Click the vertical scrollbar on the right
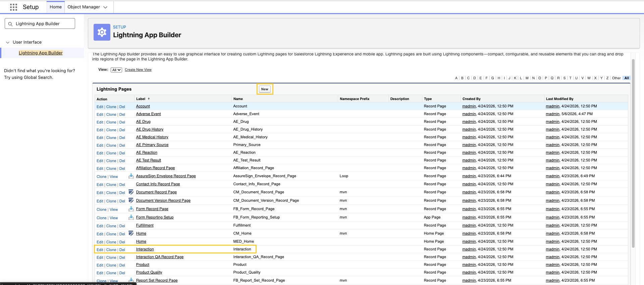This screenshot has height=285, width=644. (633, 153)
